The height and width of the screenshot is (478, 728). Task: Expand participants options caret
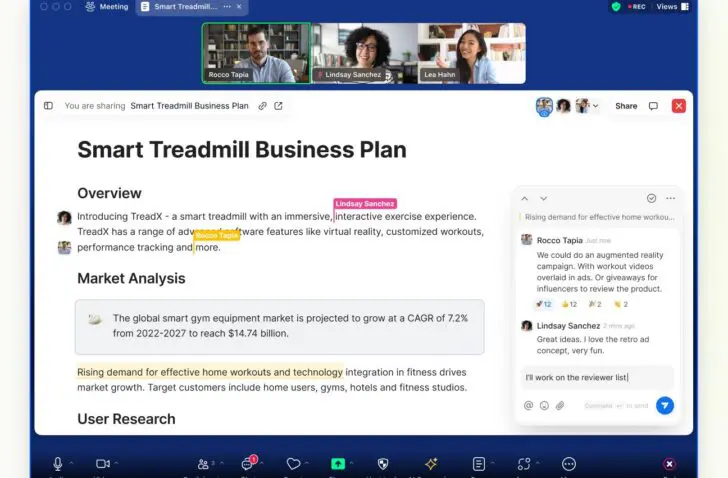click(x=222, y=462)
